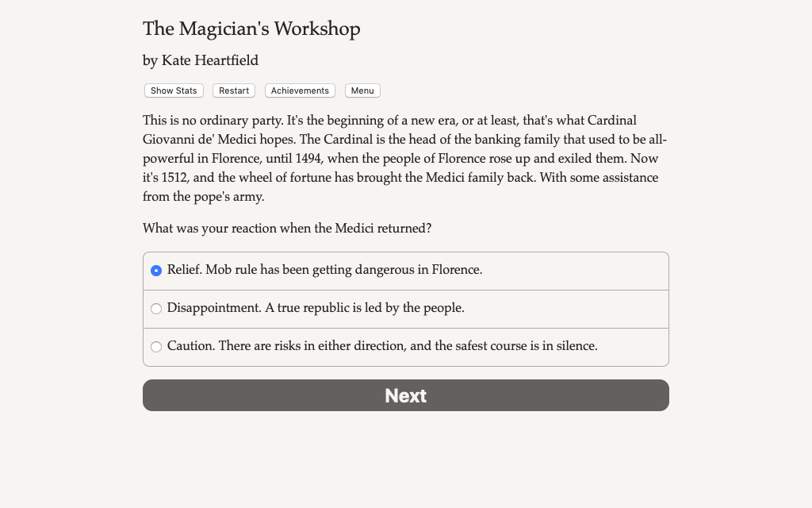Click the question about the Medici returning
The height and width of the screenshot is (508, 812).
(286, 229)
